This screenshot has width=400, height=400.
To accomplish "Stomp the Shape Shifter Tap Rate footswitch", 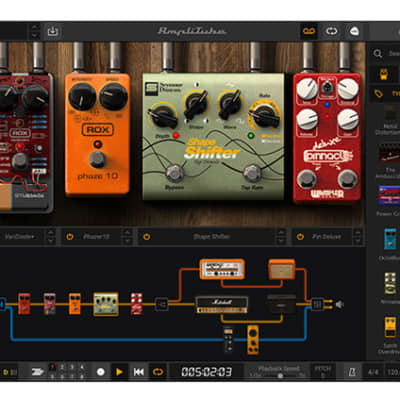I will [252, 173].
